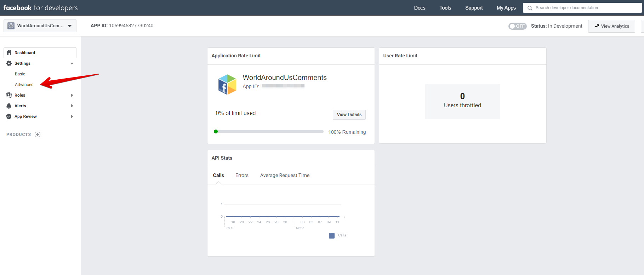This screenshot has height=275, width=644.
Task: Add a product with plus icon
Action: (x=38, y=134)
